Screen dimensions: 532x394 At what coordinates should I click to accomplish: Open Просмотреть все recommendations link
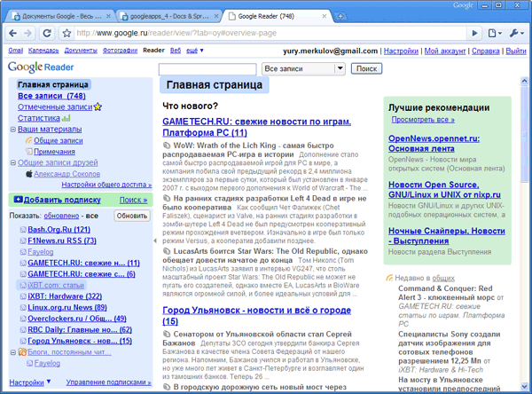point(423,120)
